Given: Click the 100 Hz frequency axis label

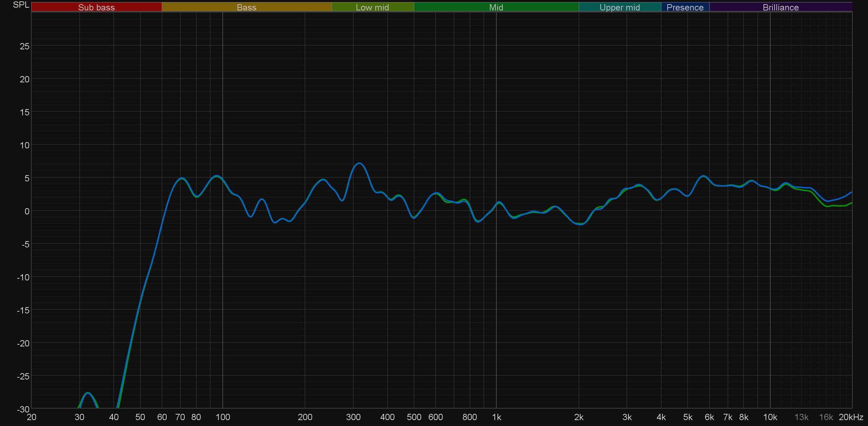Looking at the screenshot, I should click(223, 417).
